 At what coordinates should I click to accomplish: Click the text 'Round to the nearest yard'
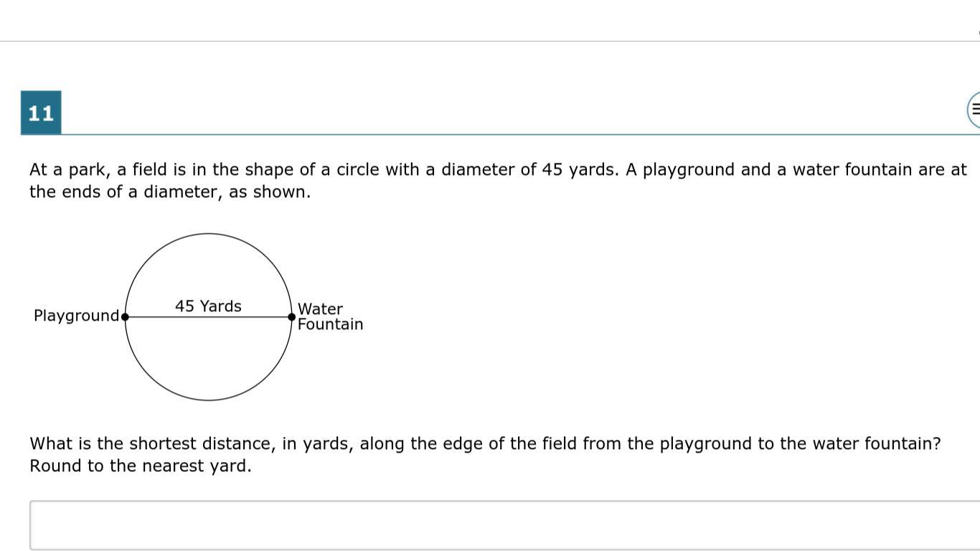141,466
